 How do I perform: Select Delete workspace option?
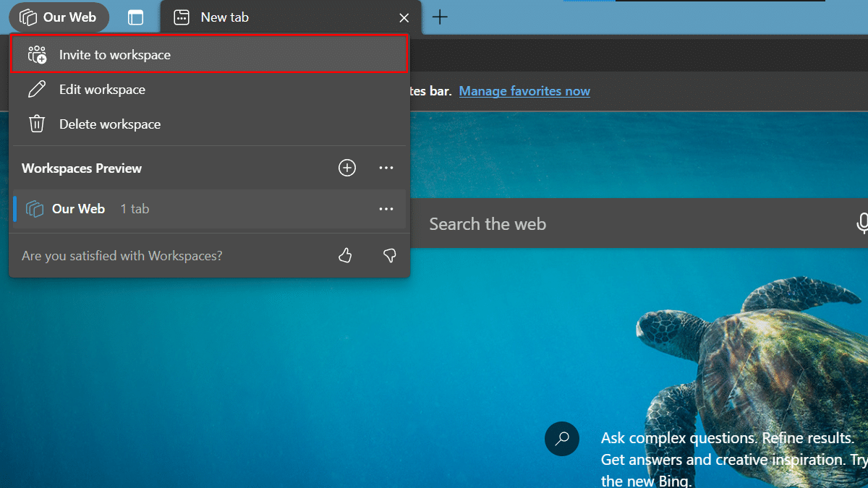(x=209, y=124)
